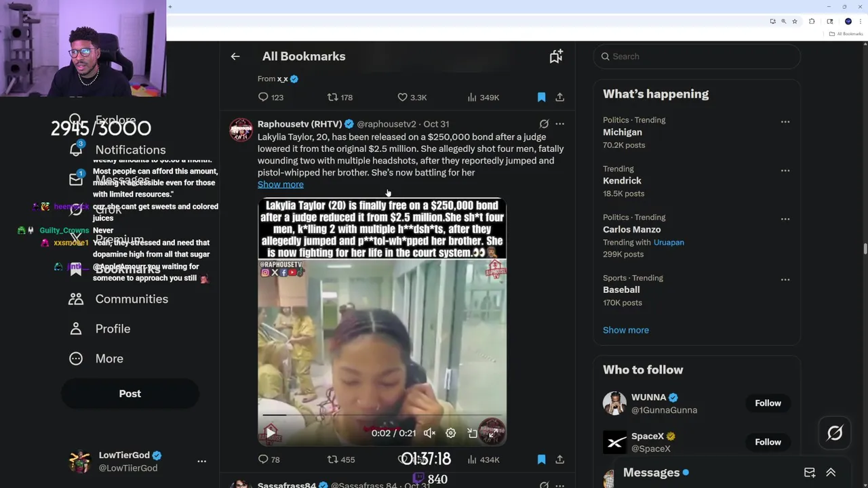Compose new message in Messages drawer
The height and width of the screenshot is (488, 868).
pyautogui.click(x=810, y=472)
